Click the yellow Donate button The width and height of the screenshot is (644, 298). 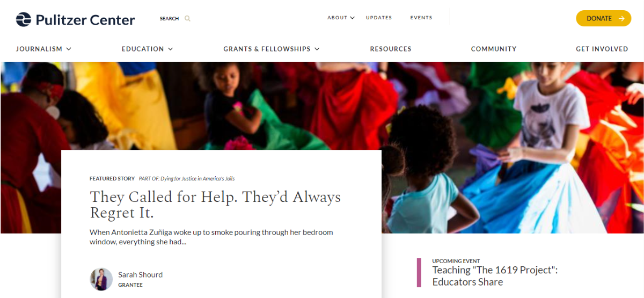click(x=603, y=18)
